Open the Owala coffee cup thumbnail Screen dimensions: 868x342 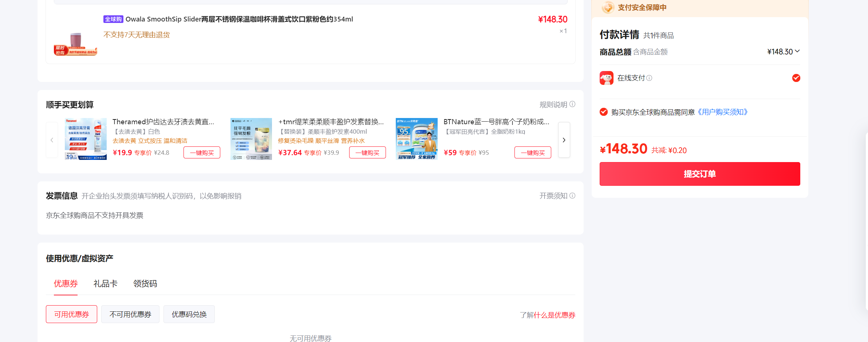(76, 35)
